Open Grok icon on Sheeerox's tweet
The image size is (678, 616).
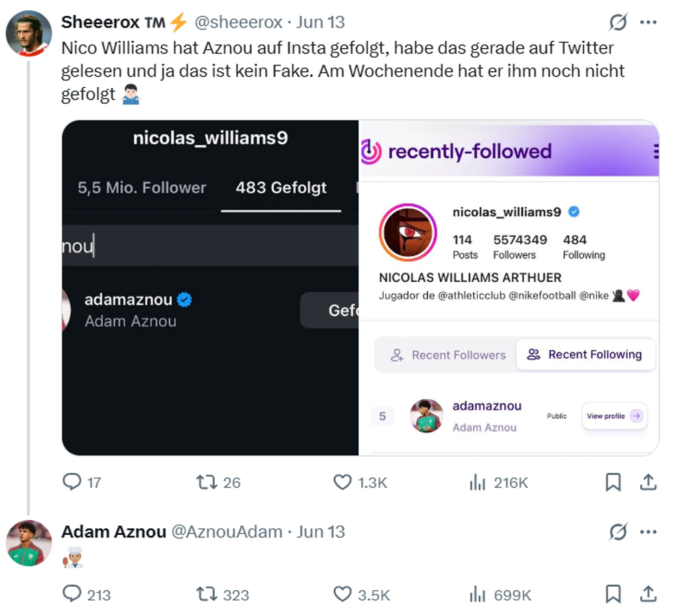pos(618,22)
